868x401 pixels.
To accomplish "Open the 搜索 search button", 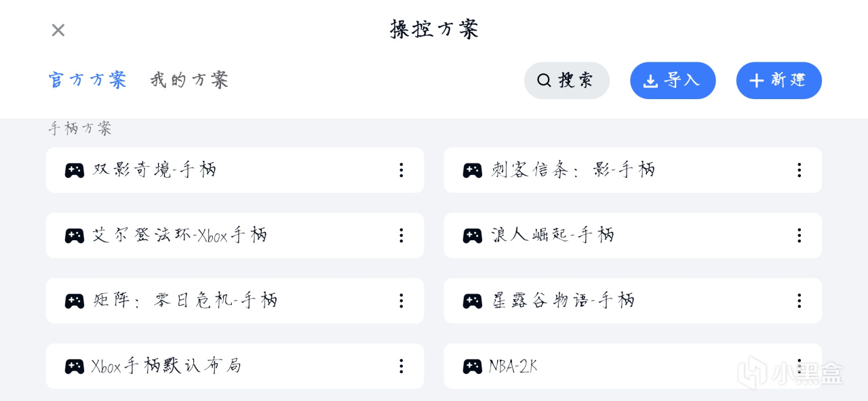I will 567,80.
